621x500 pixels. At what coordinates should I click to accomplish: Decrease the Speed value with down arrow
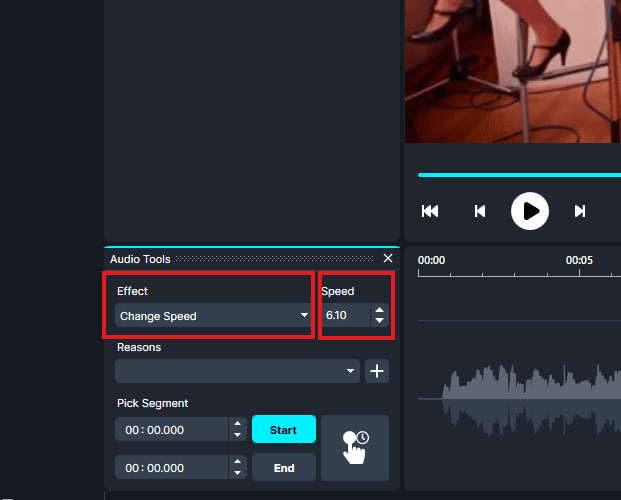[379, 321]
